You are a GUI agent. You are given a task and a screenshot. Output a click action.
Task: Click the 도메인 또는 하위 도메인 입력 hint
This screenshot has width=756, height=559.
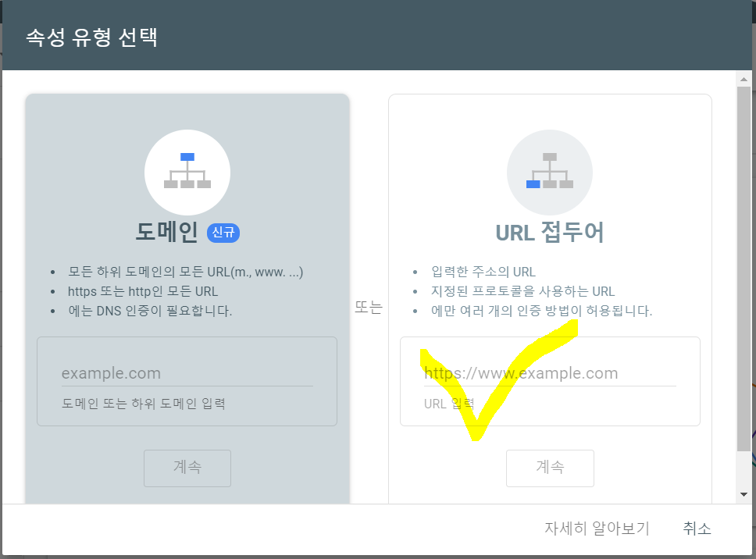(144, 404)
